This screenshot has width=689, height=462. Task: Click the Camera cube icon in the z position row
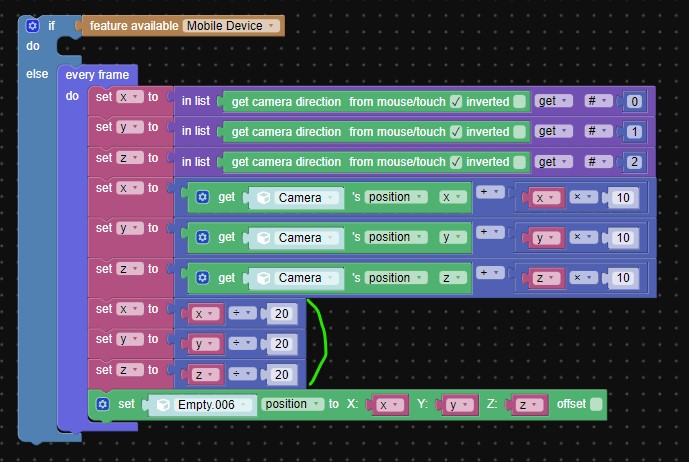pyautogui.click(x=263, y=278)
